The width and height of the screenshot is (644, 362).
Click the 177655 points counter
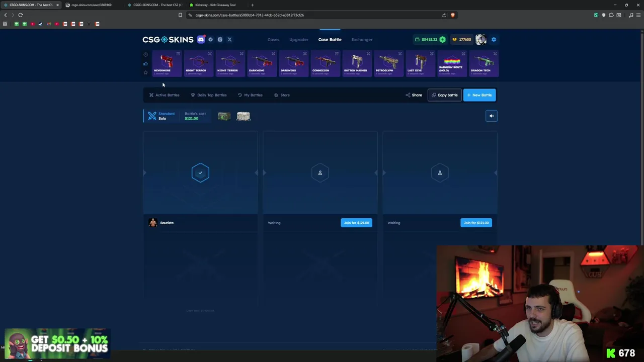pyautogui.click(x=462, y=39)
